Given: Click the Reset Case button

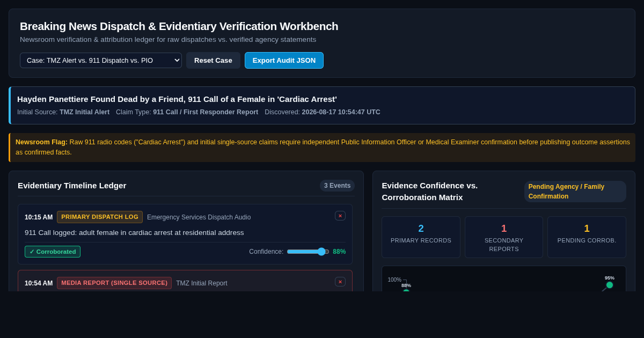Looking at the screenshot, I should (213, 60).
